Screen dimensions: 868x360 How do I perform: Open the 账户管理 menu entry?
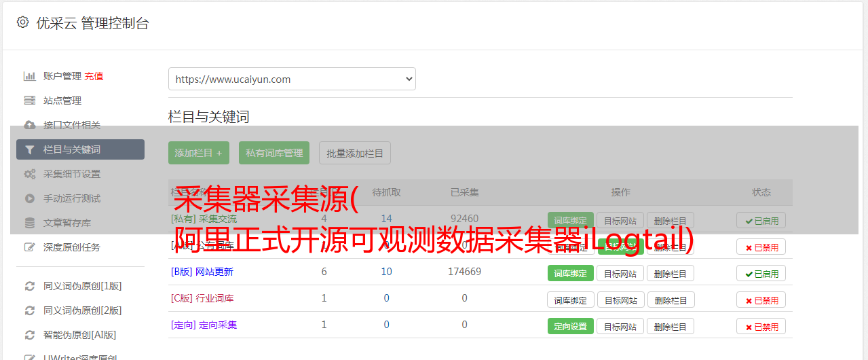pos(62,76)
